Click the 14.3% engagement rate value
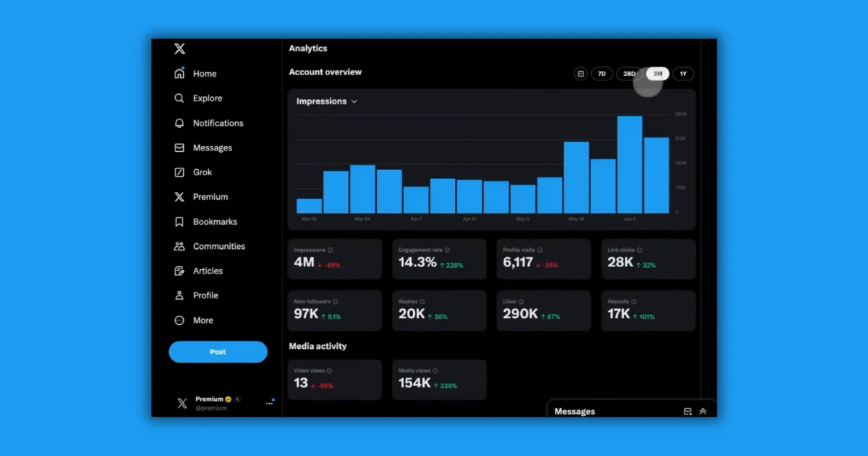868x456 pixels. 417,263
